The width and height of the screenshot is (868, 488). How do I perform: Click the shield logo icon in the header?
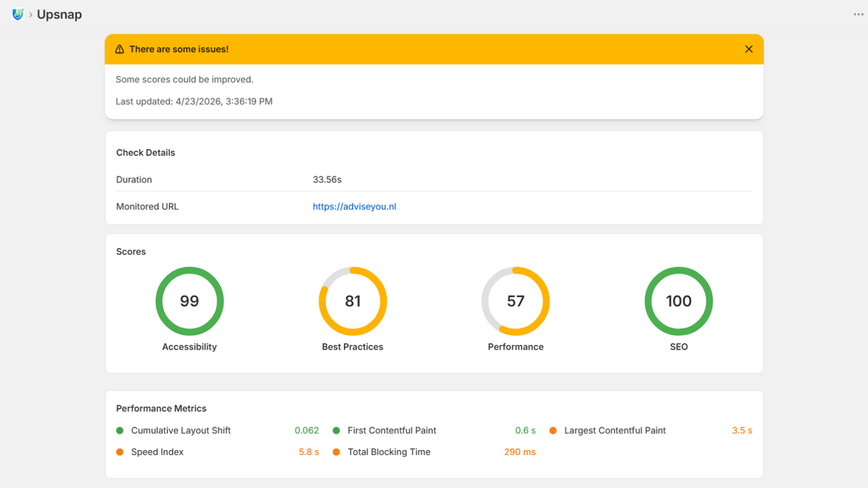pos(18,14)
